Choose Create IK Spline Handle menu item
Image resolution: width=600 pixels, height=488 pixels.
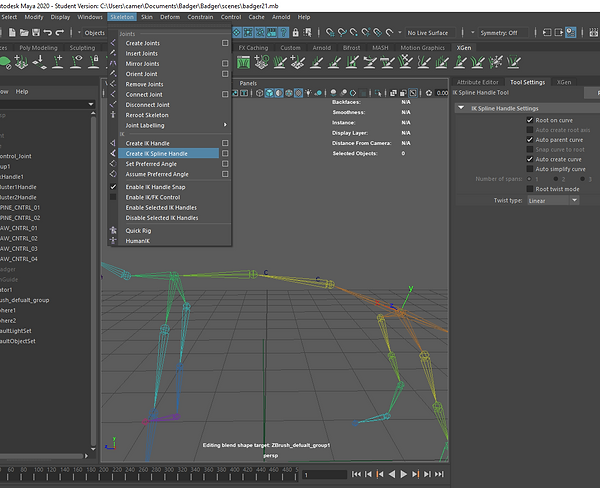168,153
